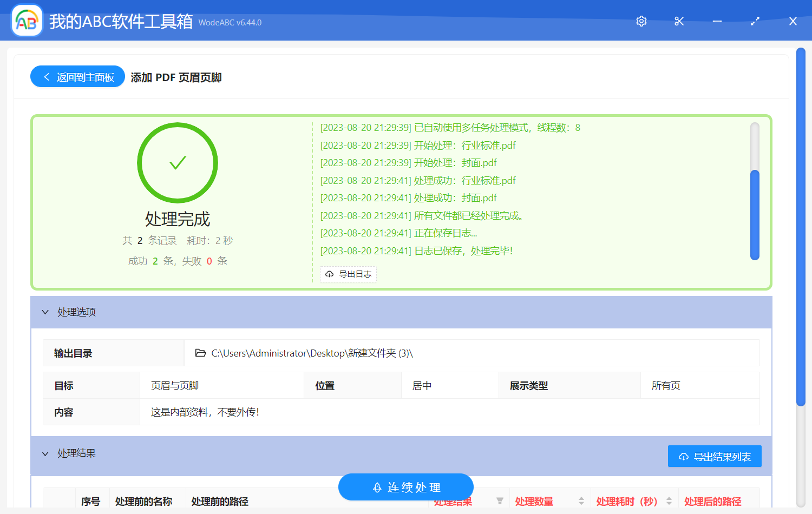The height and width of the screenshot is (514, 812).
Task: Click 导出结果列表 to export results
Action: click(x=715, y=457)
